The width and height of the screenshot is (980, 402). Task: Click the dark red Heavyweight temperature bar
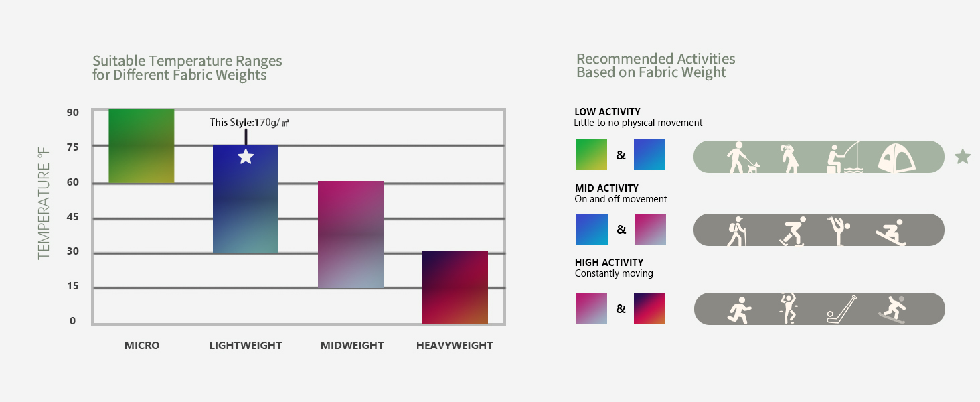click(455, 287)
